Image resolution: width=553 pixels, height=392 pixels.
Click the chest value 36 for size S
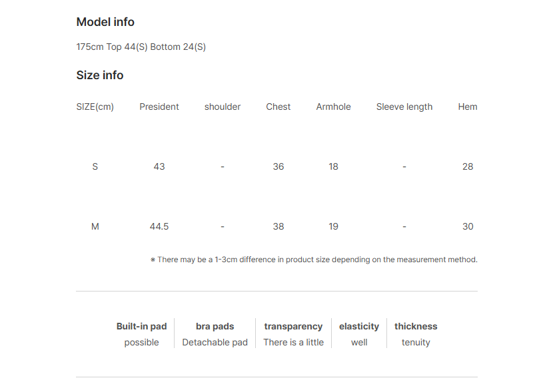[278, 166]
